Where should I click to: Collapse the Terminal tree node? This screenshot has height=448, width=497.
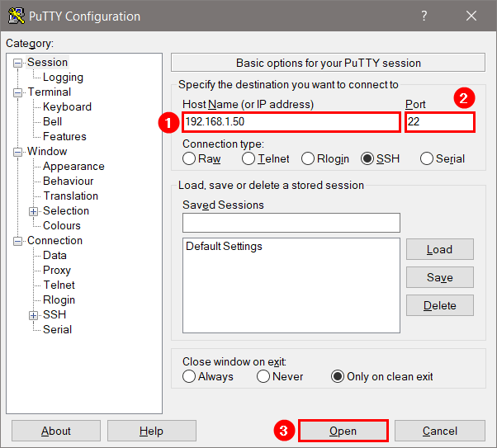tap(18, 93)
